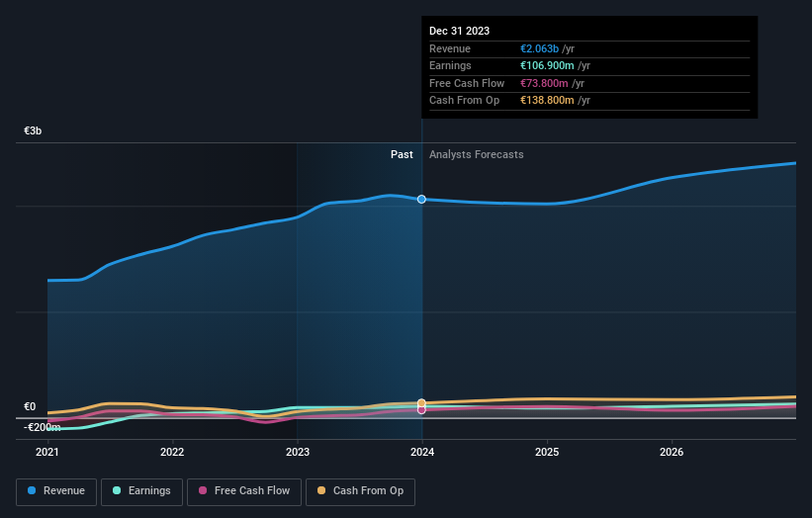Click the €73.800m free cash flow value
The image size is (812, 518).
click(544, 83)
